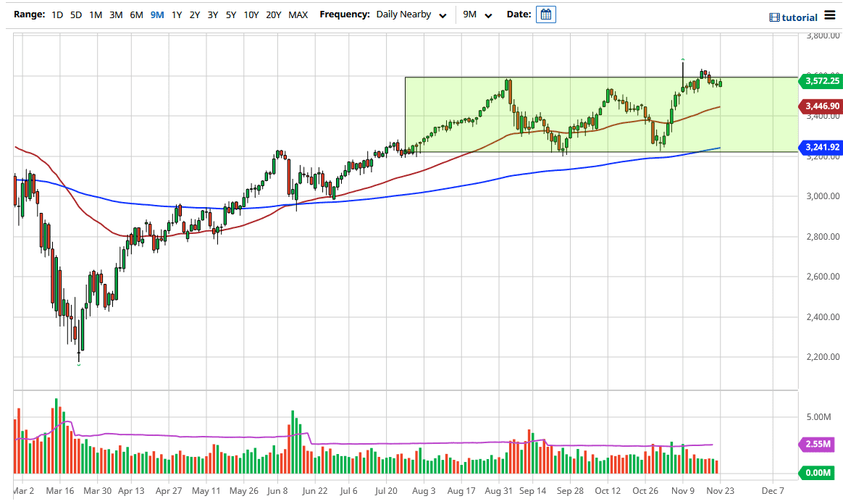Click the 2.55M volume average label

[x=817, y=445]
